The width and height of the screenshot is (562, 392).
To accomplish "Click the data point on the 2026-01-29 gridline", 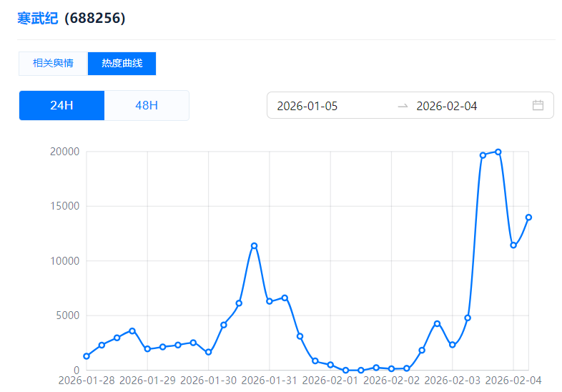I will (x=147, y=349).
